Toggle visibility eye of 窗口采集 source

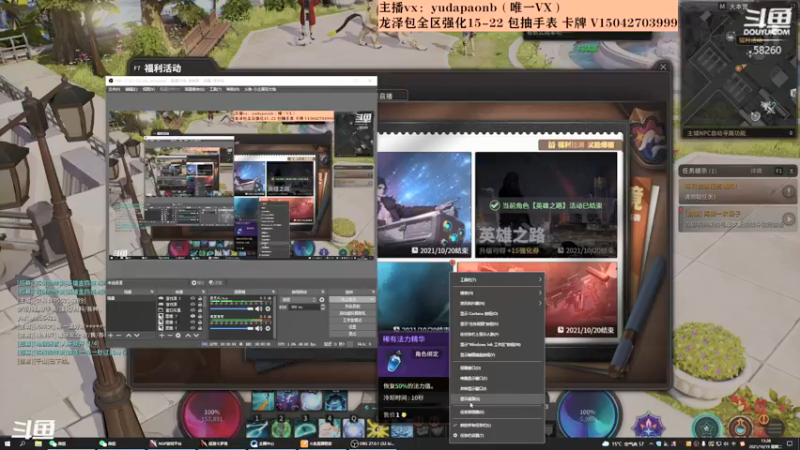tap(193, 310)
